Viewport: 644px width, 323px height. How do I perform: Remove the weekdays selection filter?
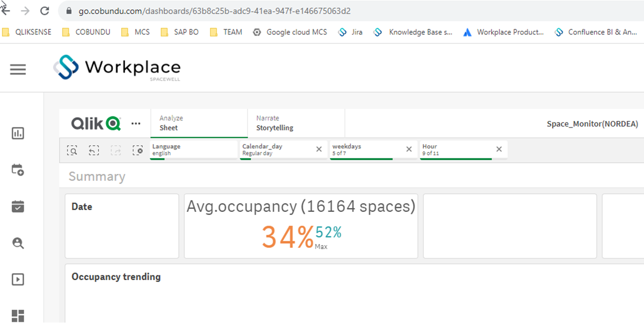point(409,150)
